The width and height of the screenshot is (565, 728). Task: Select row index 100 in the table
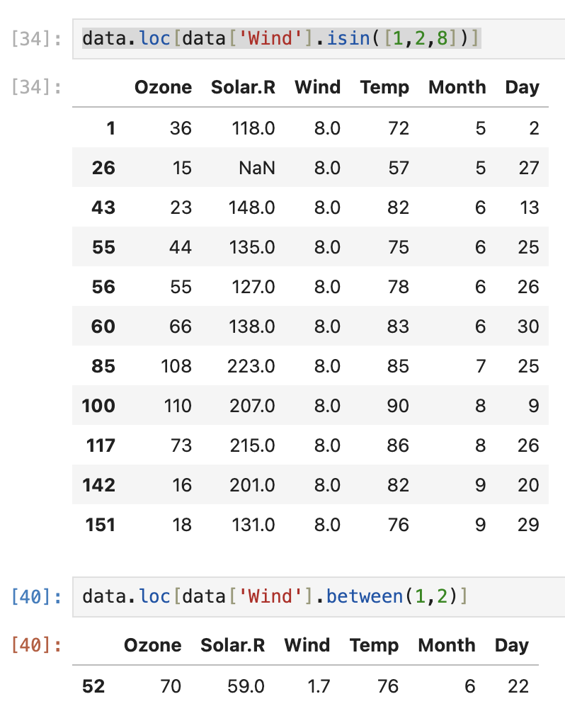[x=98, y=406]
